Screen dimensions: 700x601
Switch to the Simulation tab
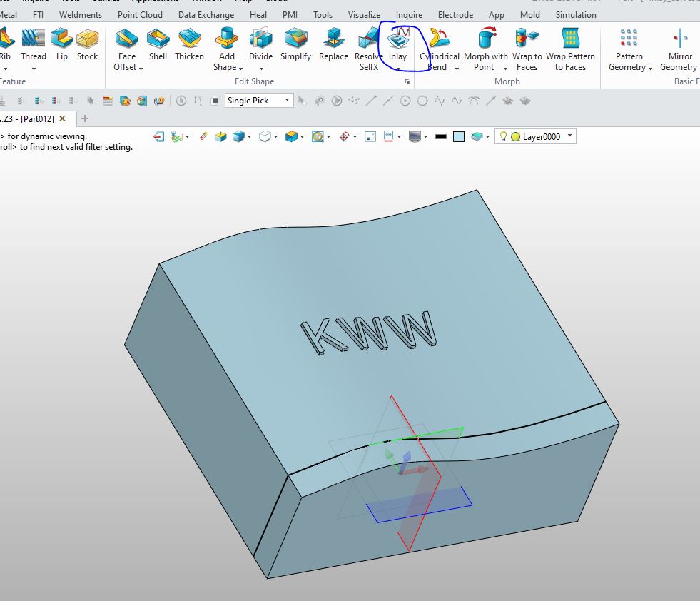[x=576, y=15]
